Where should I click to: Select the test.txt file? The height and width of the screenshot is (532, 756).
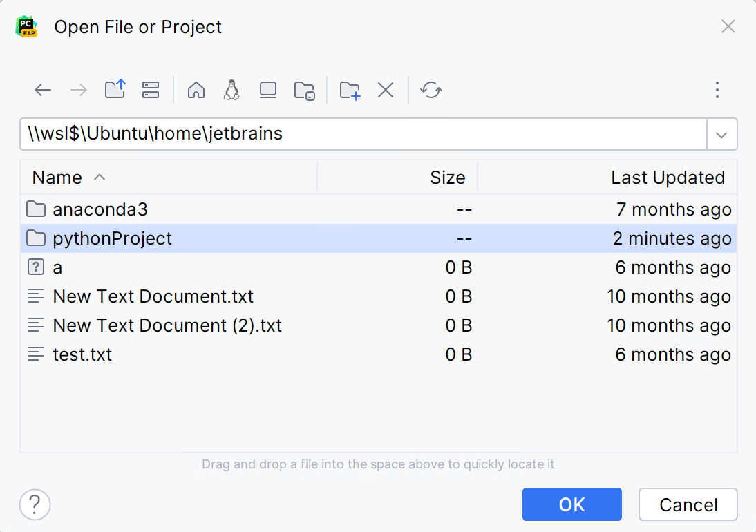[83, 354]
